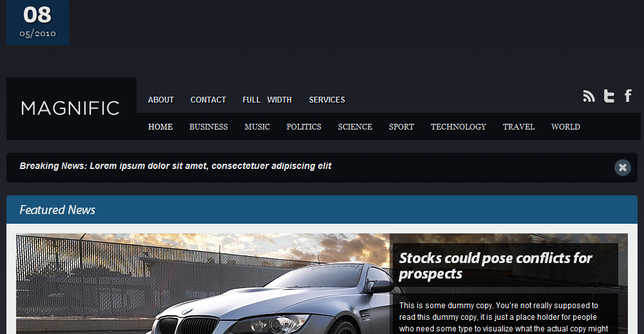Go to the Technology category
The width and height of the screenshot is (644, 334).
(x=459, y=126)
